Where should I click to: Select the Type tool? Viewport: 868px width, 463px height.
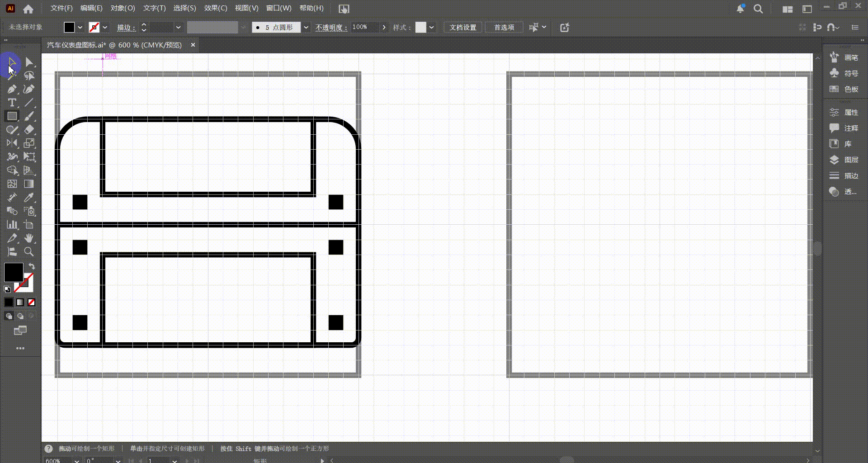[12, 103]
